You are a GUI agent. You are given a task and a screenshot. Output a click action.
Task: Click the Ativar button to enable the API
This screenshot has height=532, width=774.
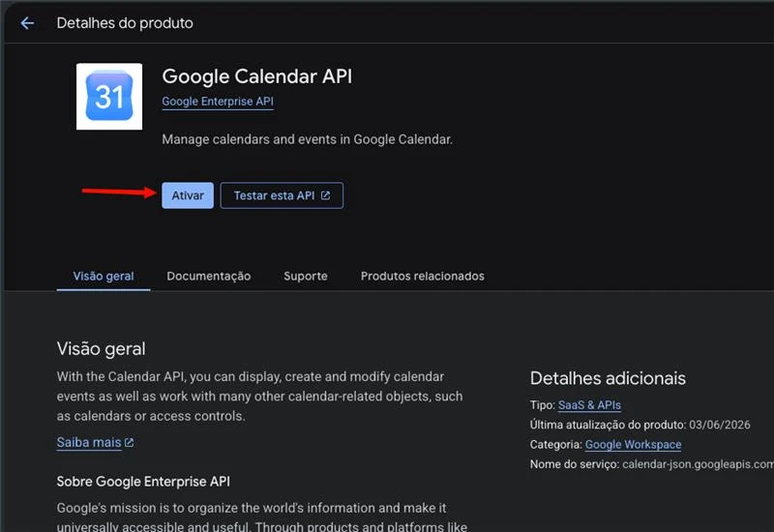[x=188, y=195]
